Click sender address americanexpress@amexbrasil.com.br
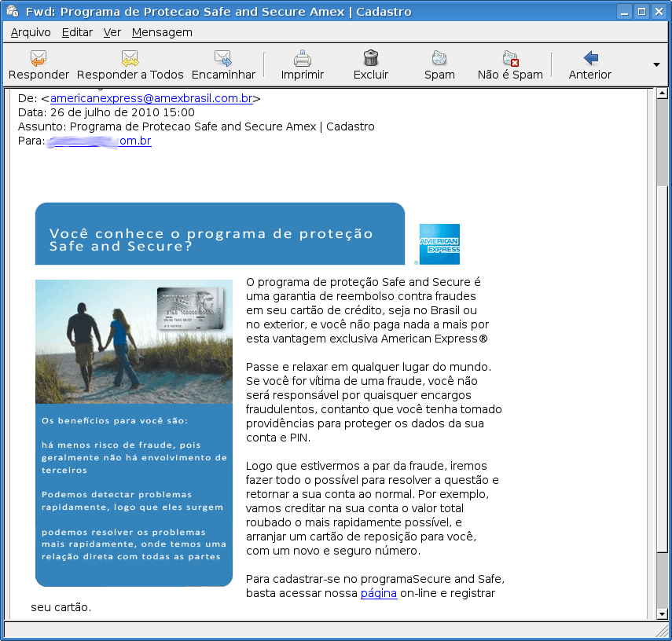This screenshot has width=672, height=641. 151,98
